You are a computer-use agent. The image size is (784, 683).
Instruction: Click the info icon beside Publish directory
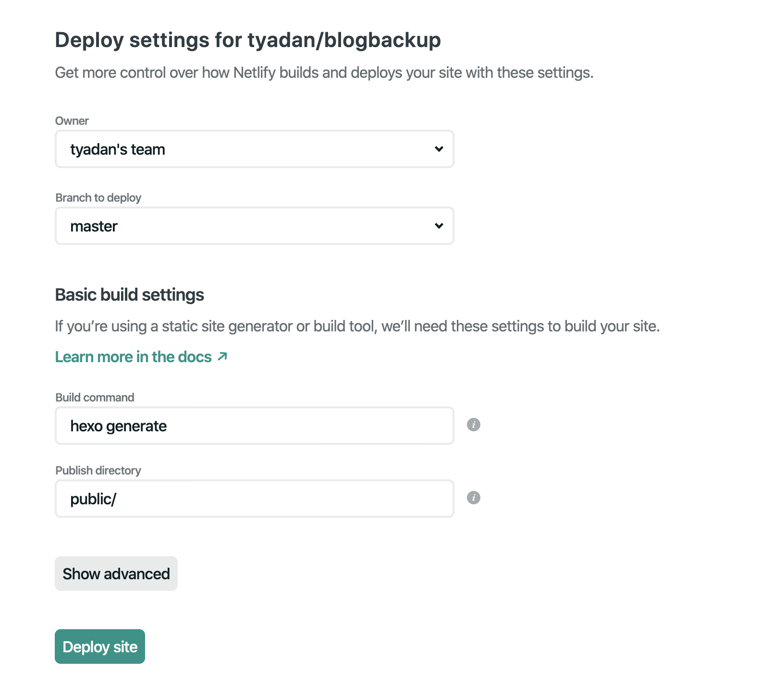[x=473, y=498]
